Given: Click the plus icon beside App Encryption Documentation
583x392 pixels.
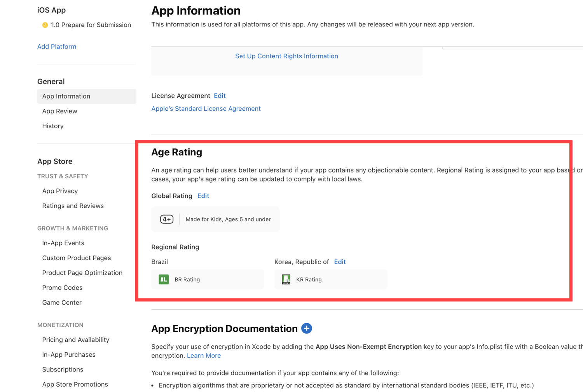Looking at the screenshot, I should pyautogui.click(x=307, y=328).
